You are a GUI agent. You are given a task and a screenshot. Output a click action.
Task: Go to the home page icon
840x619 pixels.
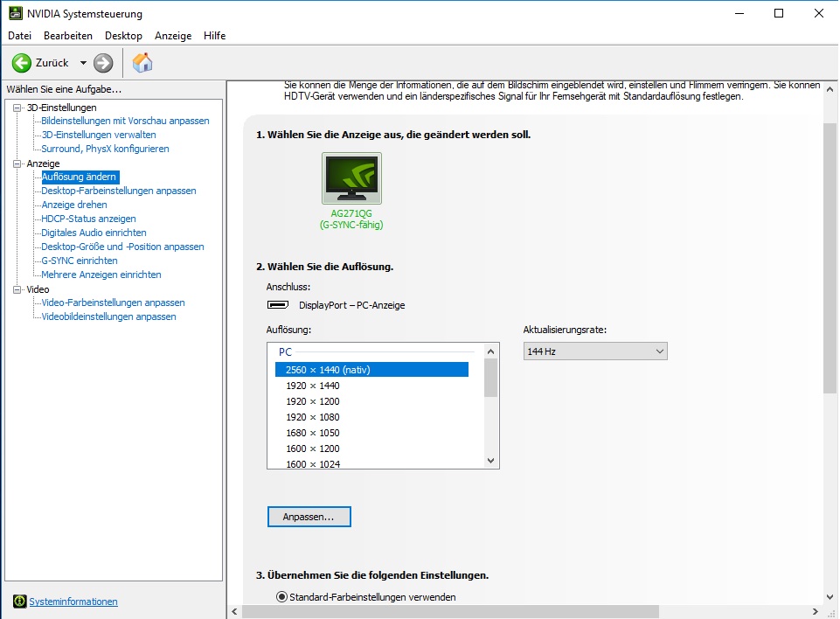click(x=142, y=63)
